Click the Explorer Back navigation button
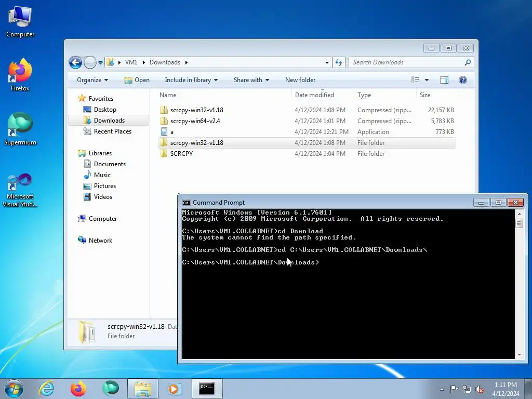Image resolution: width=532 pixels, height=399 pixels. pyautogui.click(x=75, y=62)
